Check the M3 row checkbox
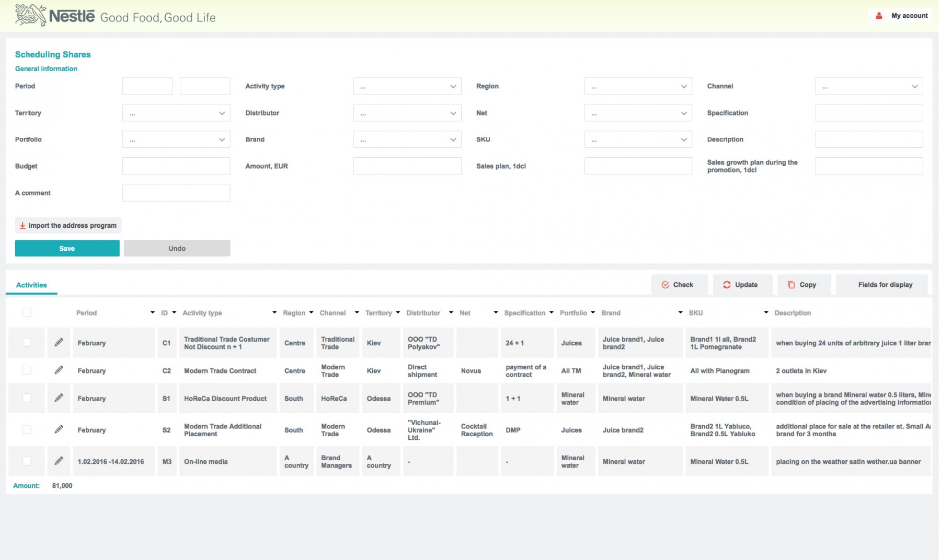941x560 pixels. point(27,461)
